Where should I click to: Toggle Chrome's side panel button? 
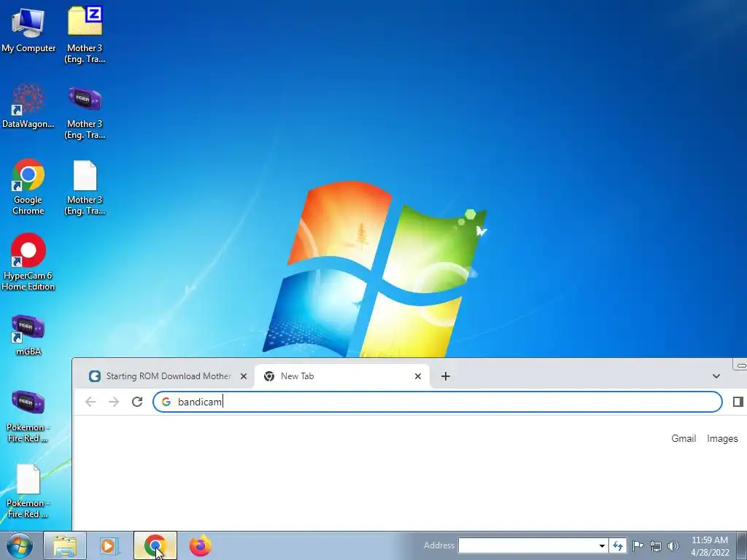738,402
